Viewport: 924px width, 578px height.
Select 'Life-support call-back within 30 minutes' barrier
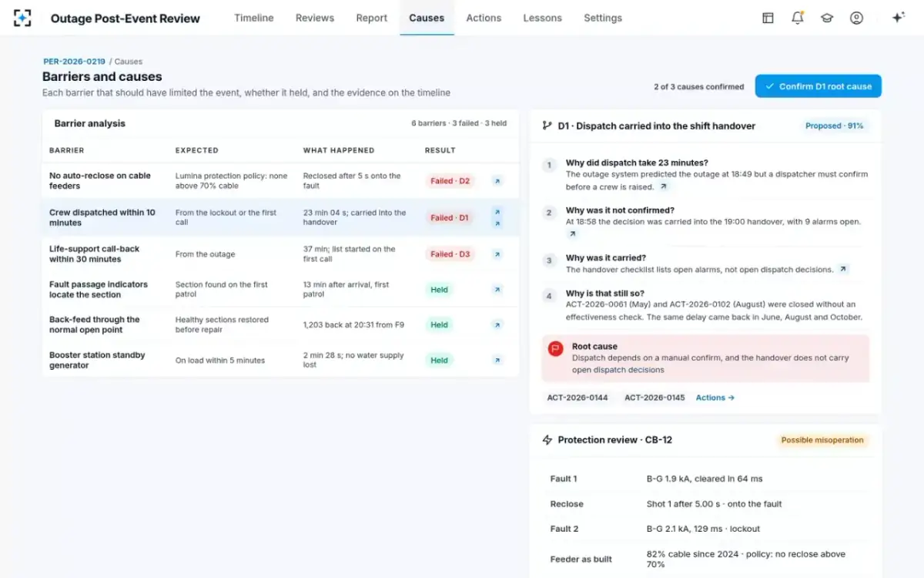pyautogui.click(x=95, y=254)
